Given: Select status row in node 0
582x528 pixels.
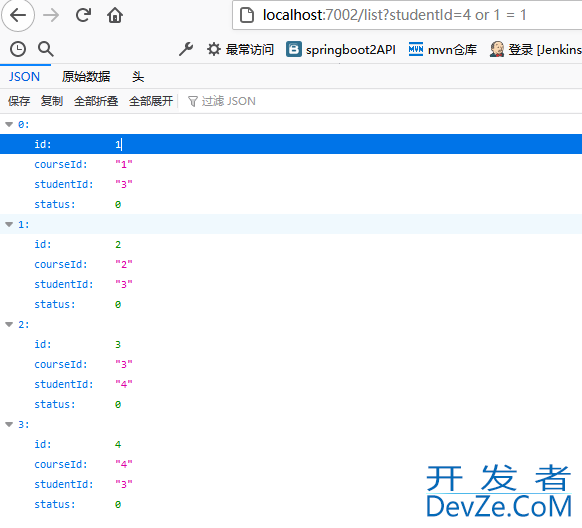Looking at the screenshot, I should click(x=291, y=204).
